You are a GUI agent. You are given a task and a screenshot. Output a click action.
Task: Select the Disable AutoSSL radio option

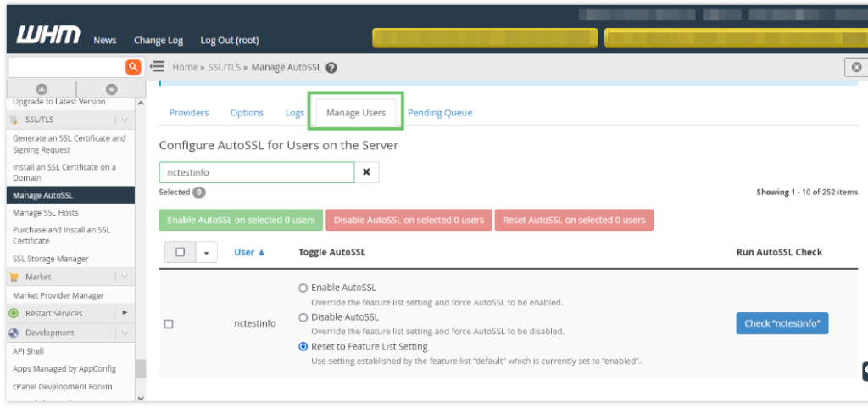303,317
